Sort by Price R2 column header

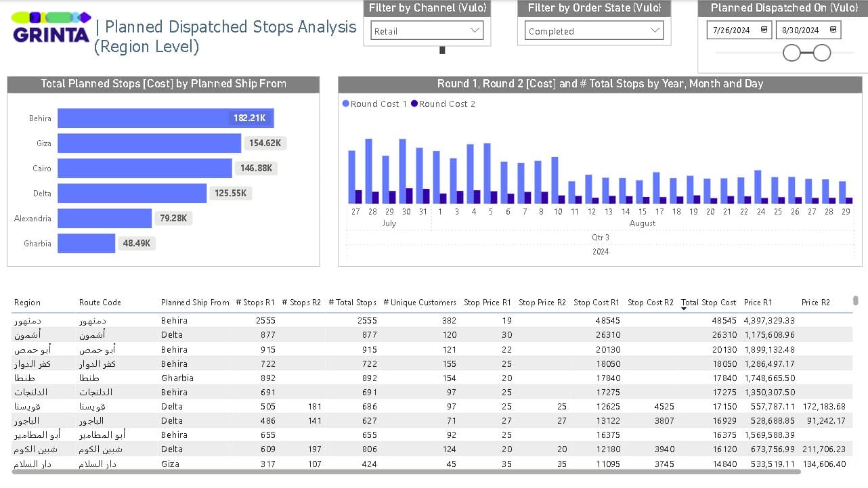click(816, 303)
